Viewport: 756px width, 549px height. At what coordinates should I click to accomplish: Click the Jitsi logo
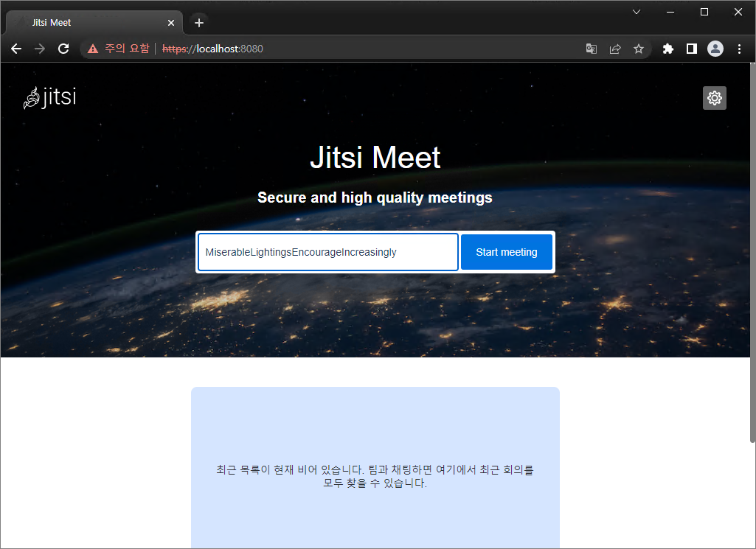point(49,98)
